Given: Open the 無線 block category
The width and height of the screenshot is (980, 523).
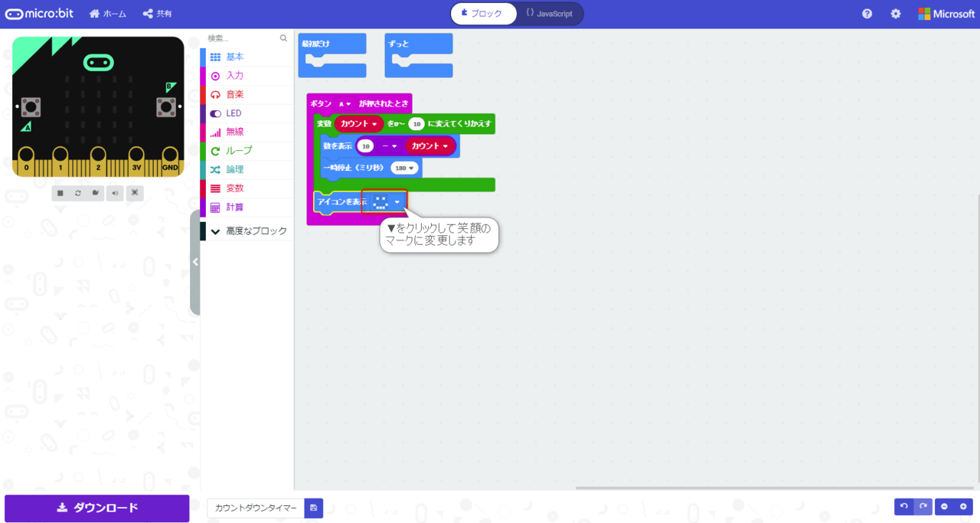Looking at the screenshot, I should 247,132.
